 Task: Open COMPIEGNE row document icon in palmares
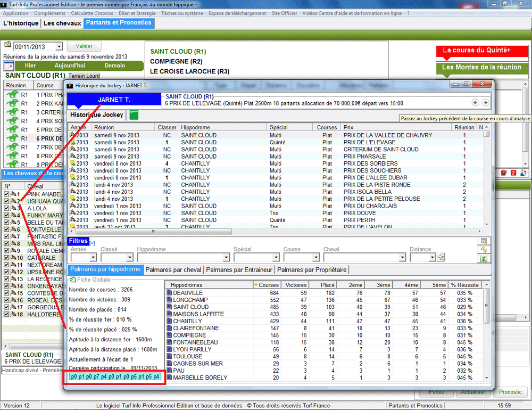click(x=169, y=335)
